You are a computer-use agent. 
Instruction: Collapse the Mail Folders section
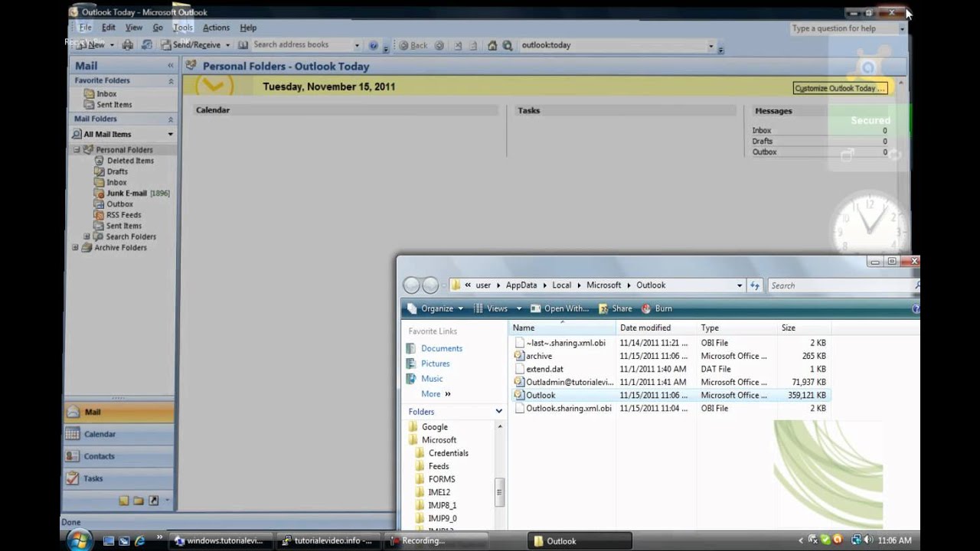(171, 119)
